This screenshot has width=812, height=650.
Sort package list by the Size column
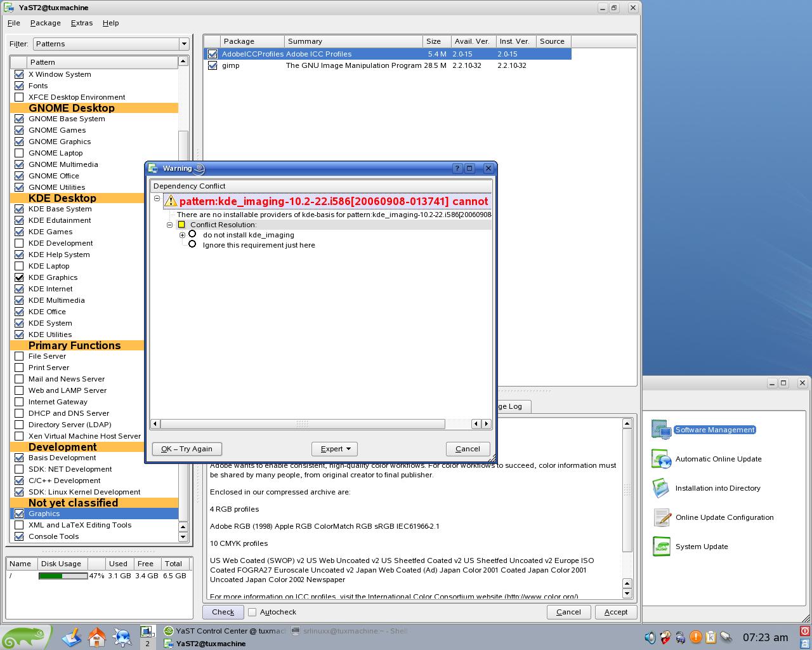pos(437,41)
